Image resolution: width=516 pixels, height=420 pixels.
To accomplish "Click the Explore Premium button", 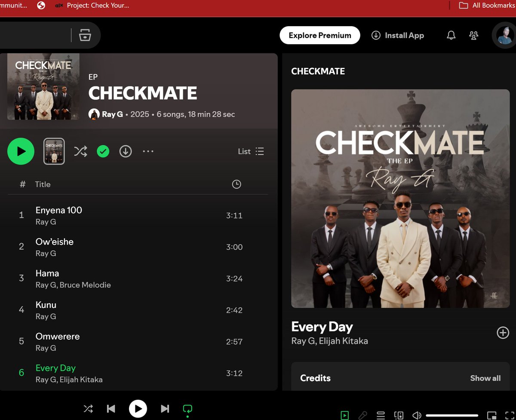I will [x=320, y=35].
